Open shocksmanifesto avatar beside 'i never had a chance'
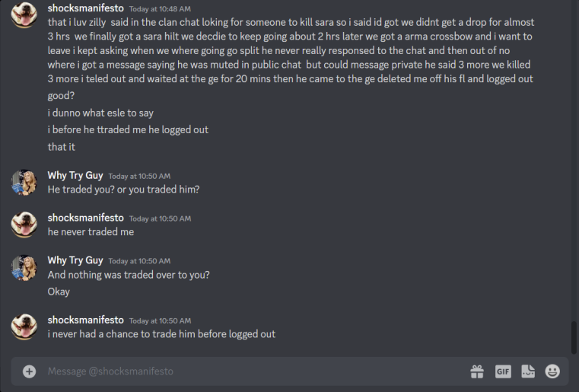Screen dimensions: 579x392 point(24,327)
